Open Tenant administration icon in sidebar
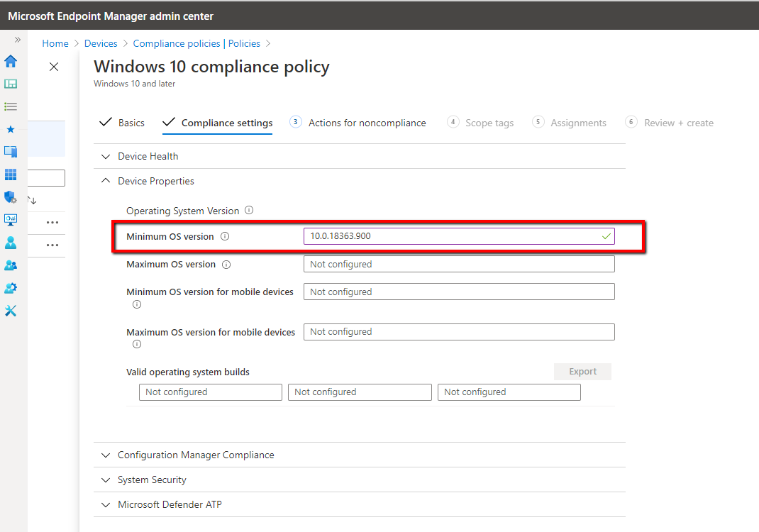 [x=11, y=288]
